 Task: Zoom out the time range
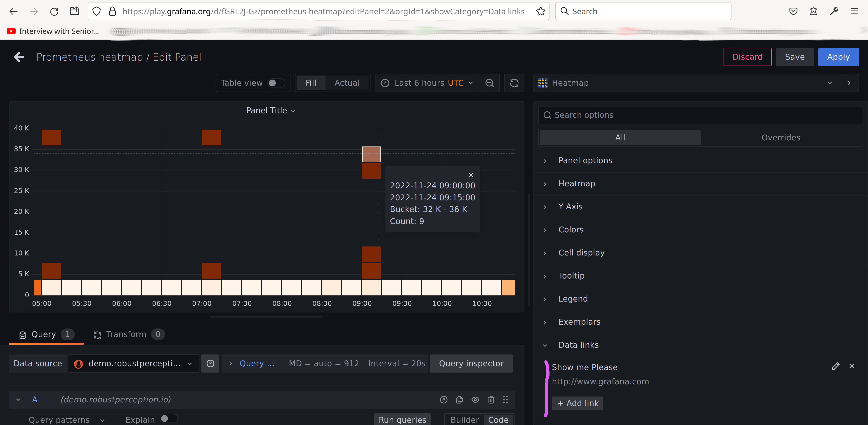pyautogui.click(x=490, y=83)
